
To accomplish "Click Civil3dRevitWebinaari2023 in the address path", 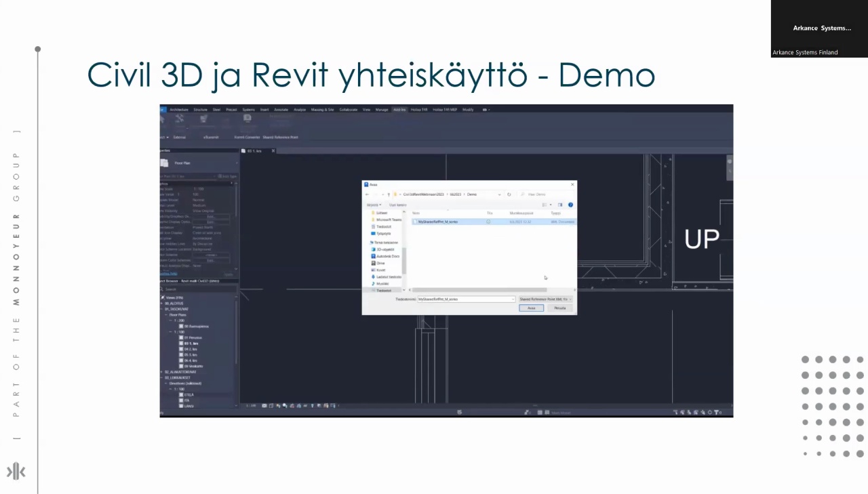I will tap(423, 194).
